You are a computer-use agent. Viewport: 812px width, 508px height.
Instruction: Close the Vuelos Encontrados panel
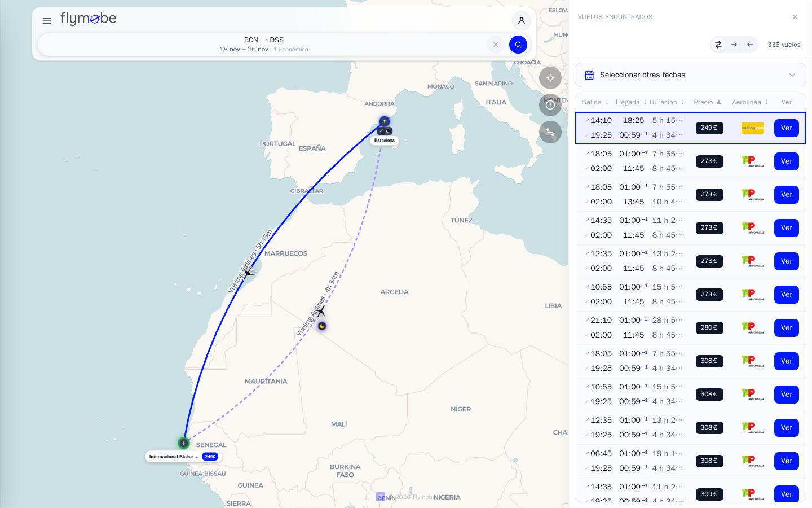click(x=795, y=17)
